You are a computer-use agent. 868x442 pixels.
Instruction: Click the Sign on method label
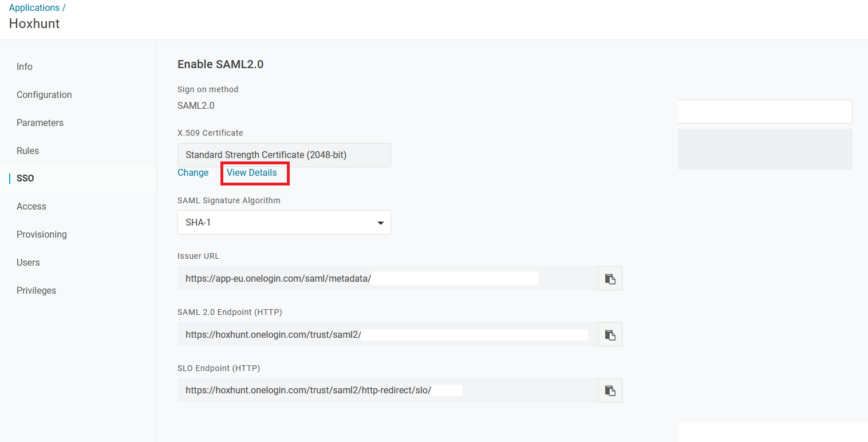pyautogui.click(x=208, y=89)
